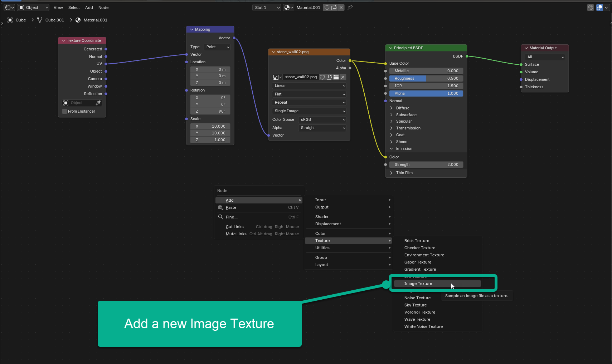Click the snapping magnet icon
Viewport: 612px width, 364px height.
(591, 8)
